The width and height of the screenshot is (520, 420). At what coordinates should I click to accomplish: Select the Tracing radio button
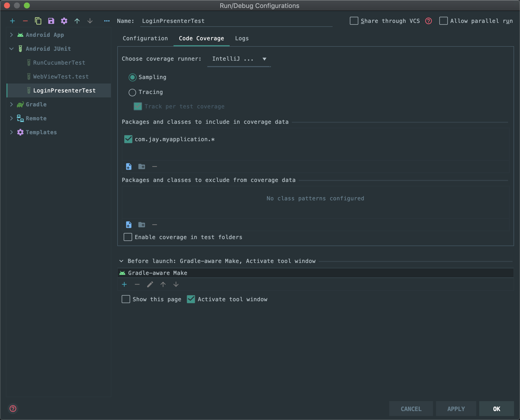pos(132,92)
